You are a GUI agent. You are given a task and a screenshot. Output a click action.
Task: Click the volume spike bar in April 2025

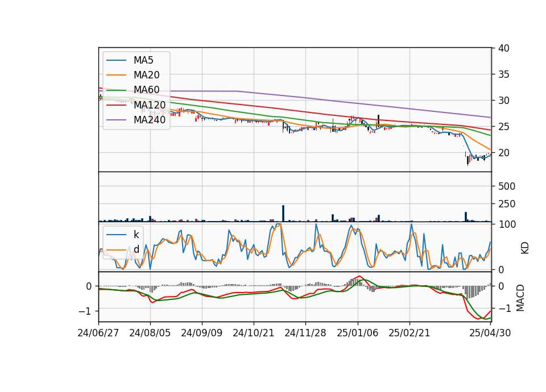(466, 216)
